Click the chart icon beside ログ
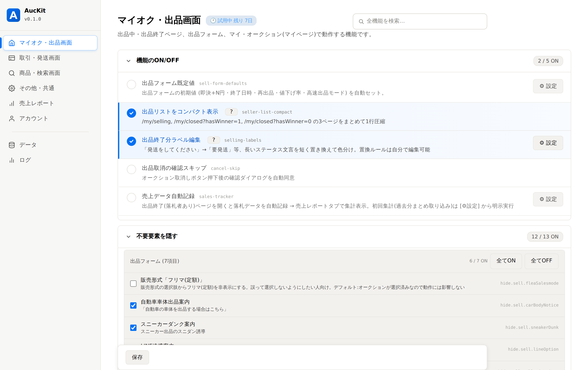 (x=12, y=160)
